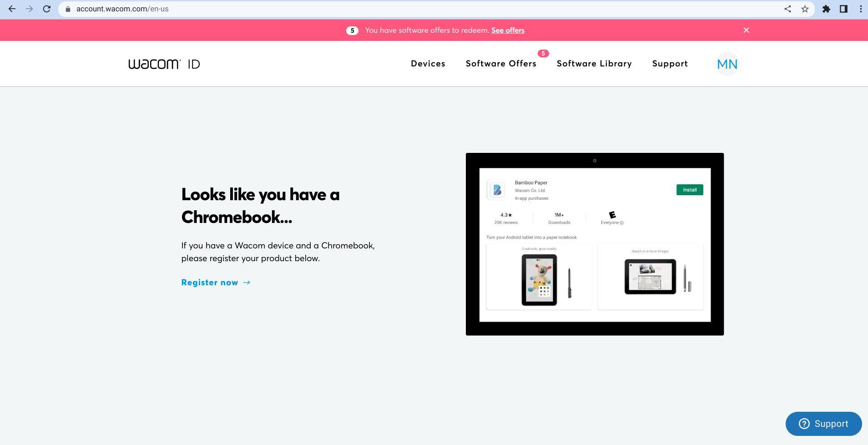Viewport: 868px width, 445px height.
Task: Open the MN profile avatar menu
Action: 727,64
